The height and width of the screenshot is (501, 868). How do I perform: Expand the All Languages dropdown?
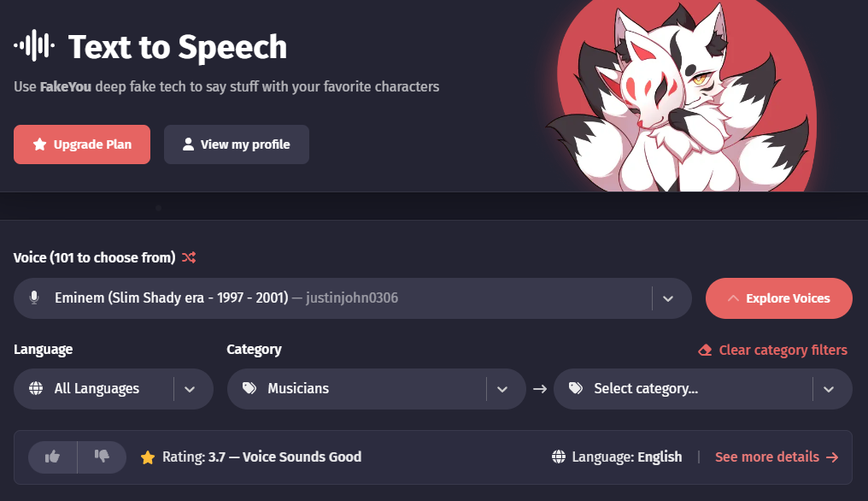pos(190,389)
